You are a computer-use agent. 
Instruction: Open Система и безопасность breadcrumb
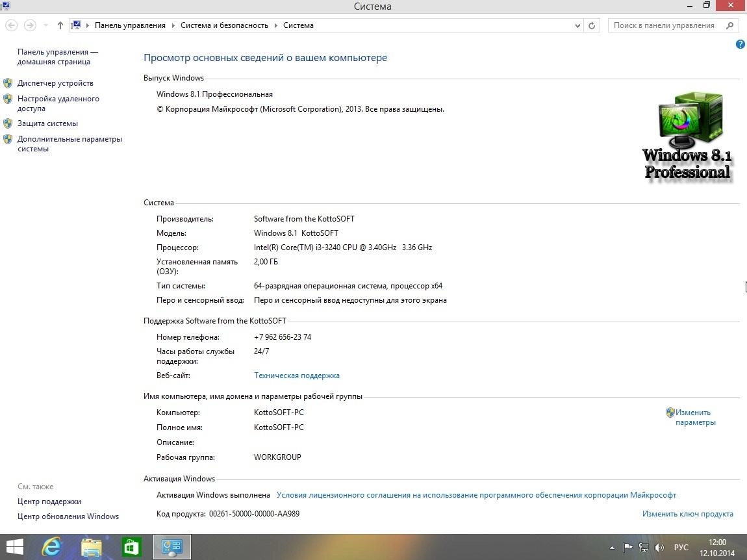coord(224,25)
